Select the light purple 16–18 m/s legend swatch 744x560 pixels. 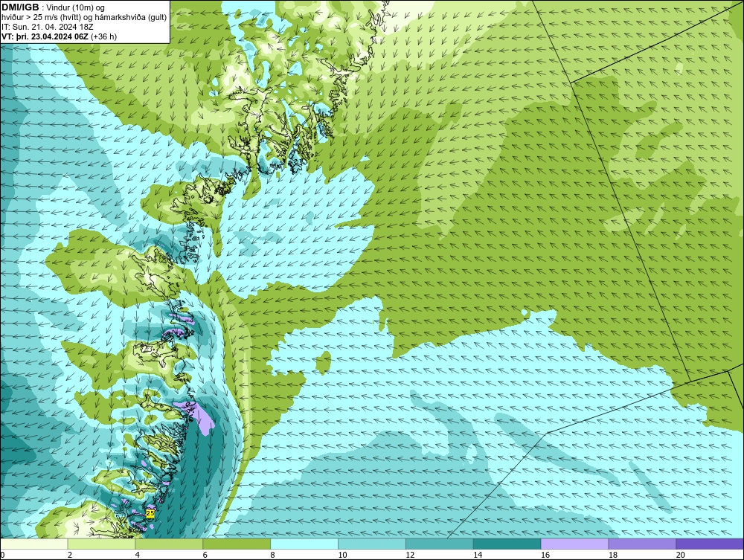pos(574,544)
